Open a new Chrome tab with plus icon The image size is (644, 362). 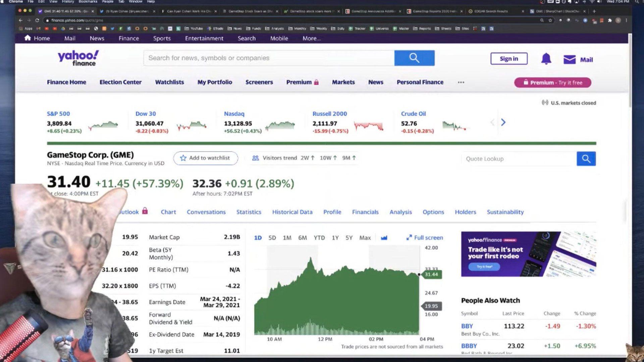point(594,11)
